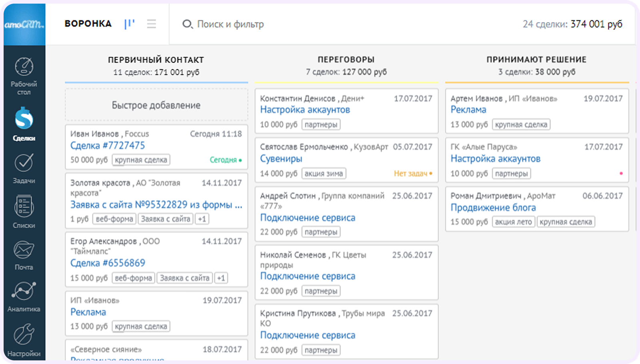Open Сделки section in sidebar
The image size is (640, 364).
coord(24,124)
